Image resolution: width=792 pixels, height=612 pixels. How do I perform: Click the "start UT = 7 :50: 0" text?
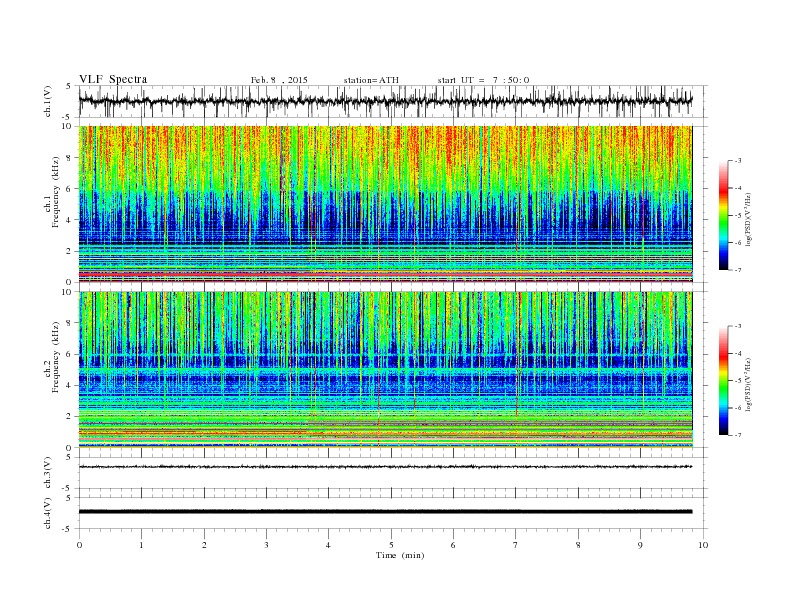[483, 80]
